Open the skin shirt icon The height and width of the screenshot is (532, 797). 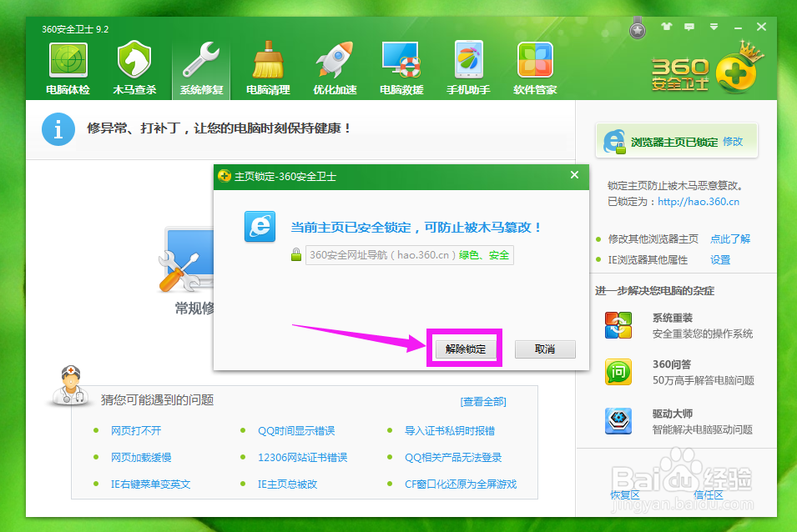[666, 27]
